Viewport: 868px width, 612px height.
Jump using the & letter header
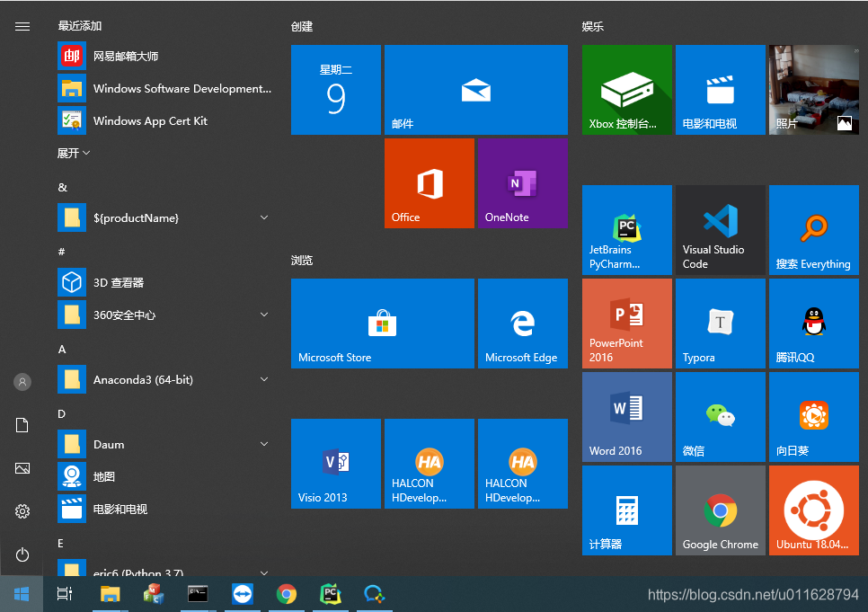[x=63, y=188]
